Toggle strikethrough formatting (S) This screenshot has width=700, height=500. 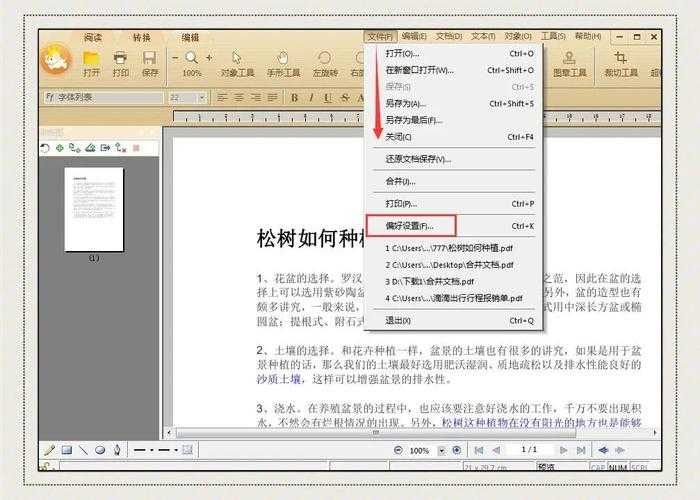coord(345,97)
